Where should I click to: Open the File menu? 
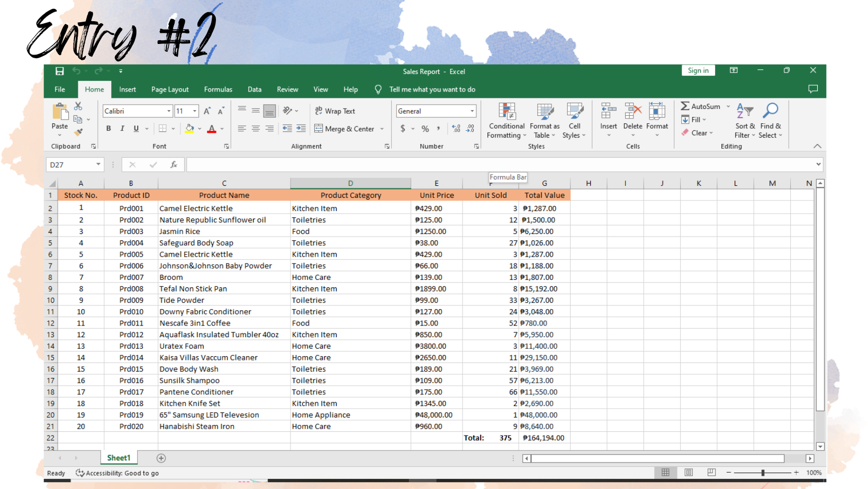coord(60,89)
